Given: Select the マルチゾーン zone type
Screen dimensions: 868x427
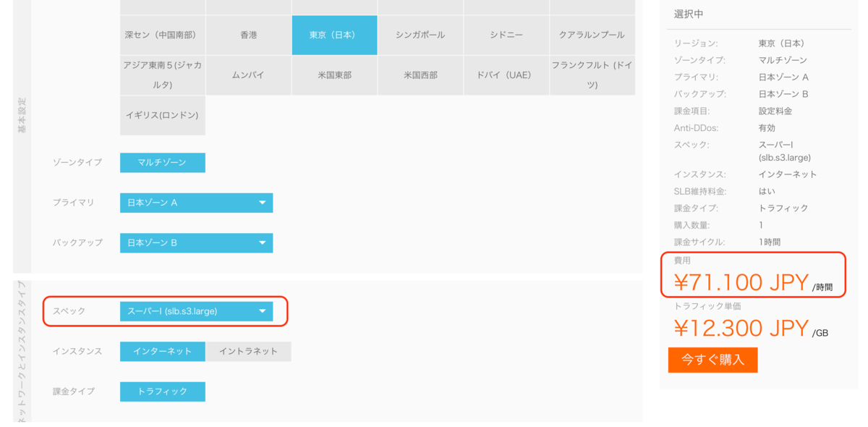Looking at the screenshot, I should click(x=162, y=162).
